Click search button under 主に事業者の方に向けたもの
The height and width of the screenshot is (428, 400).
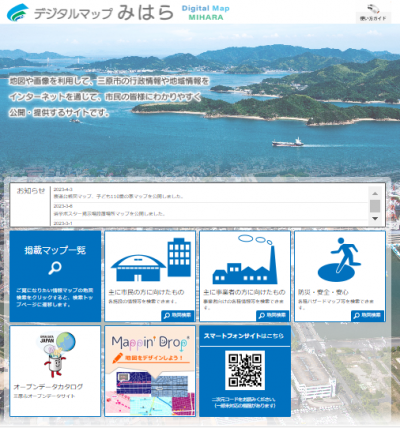pyautogui.click(x=272, y=315)
